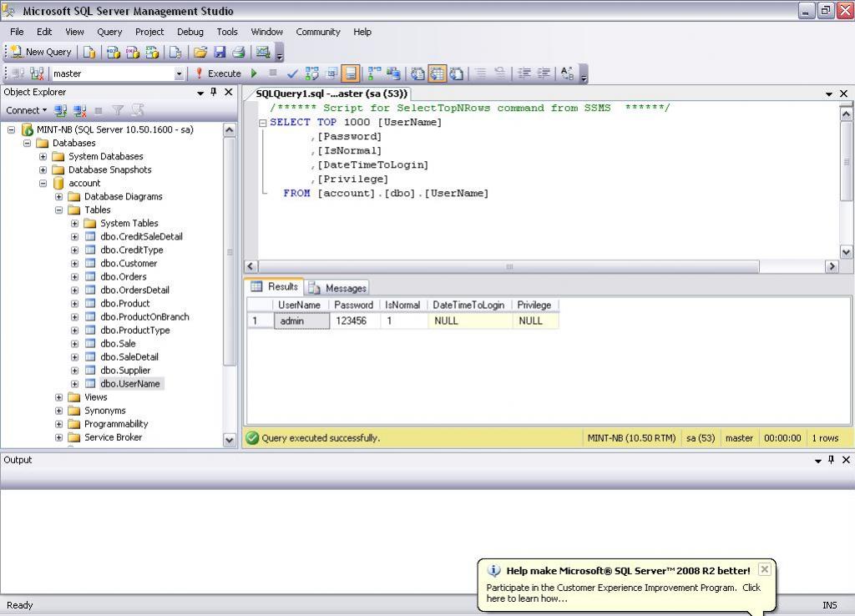Image resolution: width=855 pixels, height=616 pixels.
Task: Click the 'admin' cell in results grid
Action: (301, 321)
